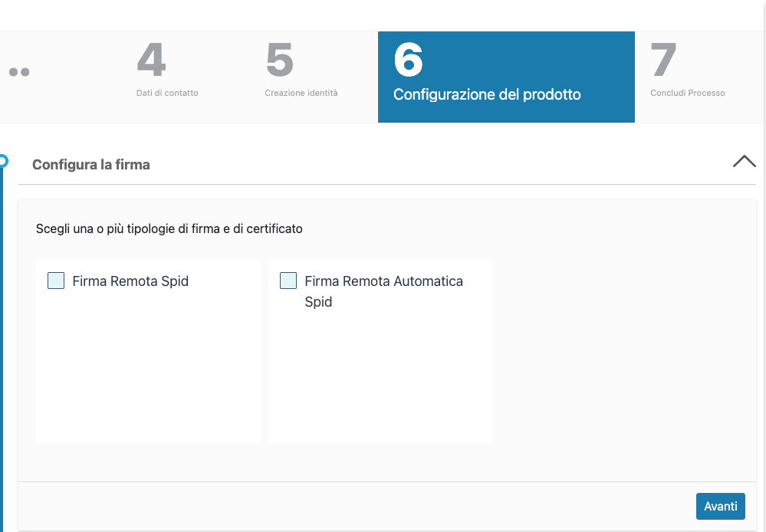Click the Configura la firma section title
Viewport: 766px width, 532px height.
pyautogui.click(x=91, y=164)
